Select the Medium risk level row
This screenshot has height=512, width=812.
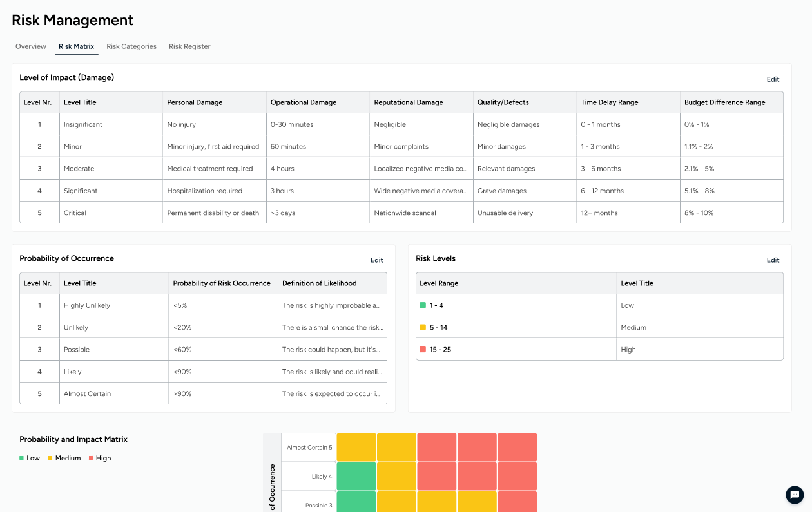pos(580,327)
